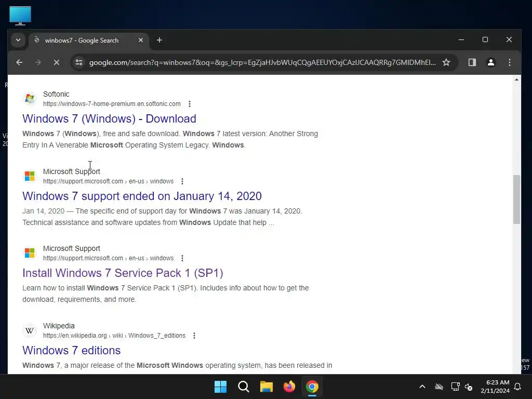
Task: Launch Firefox from the taskbar
Action: coord(289,387)
